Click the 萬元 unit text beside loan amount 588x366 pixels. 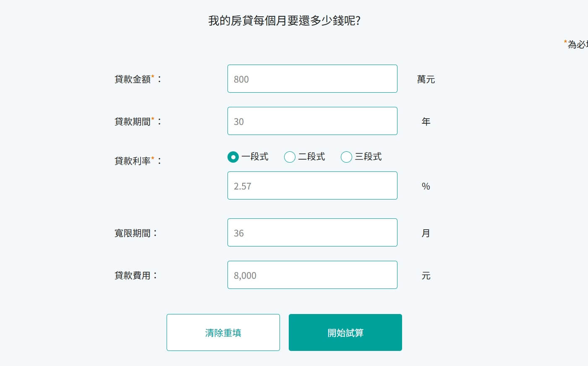click(426, 80)
